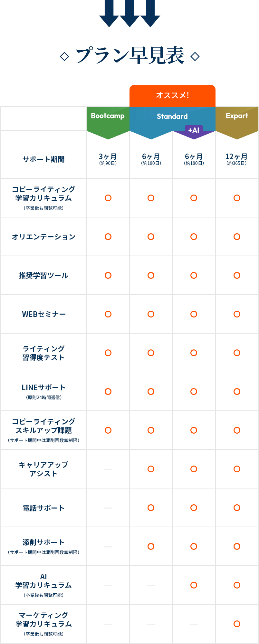Click the diamond icon right of プラン早見表

pos(195,56)
